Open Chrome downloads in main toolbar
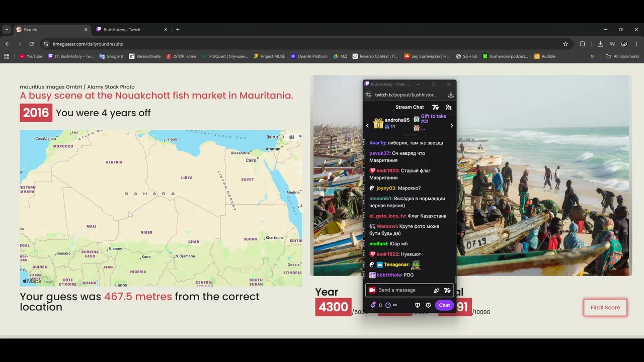 pyautogui.click(x=600, y=44)
